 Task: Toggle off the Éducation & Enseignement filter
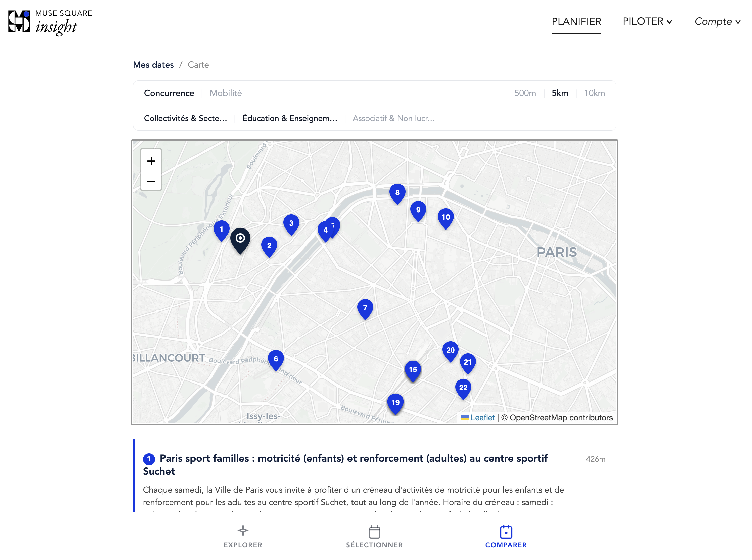pos(290,118)
